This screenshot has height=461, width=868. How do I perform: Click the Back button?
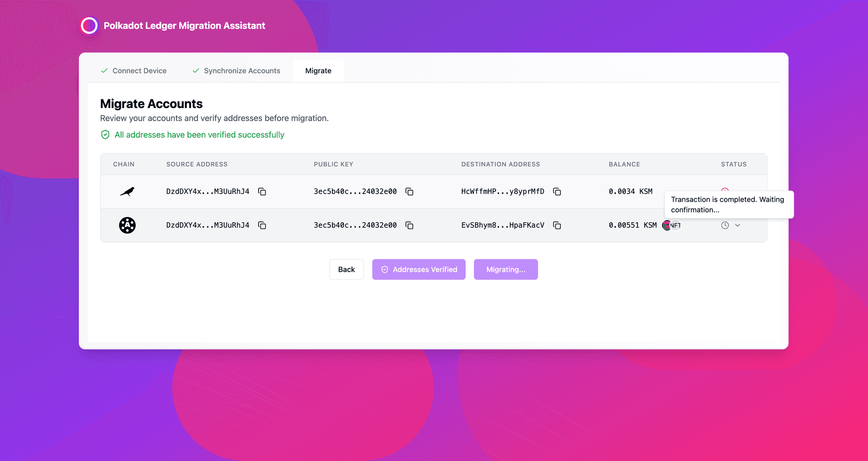[346, 270]
